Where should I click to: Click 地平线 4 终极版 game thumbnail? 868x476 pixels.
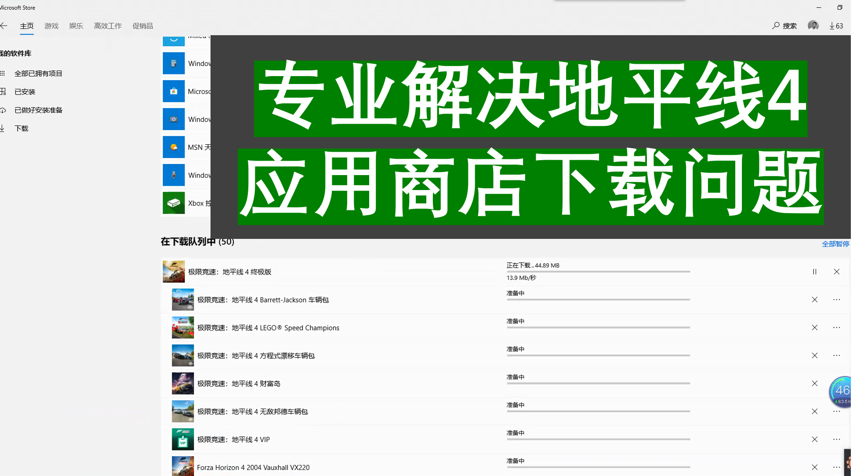[x=174, y=271]
